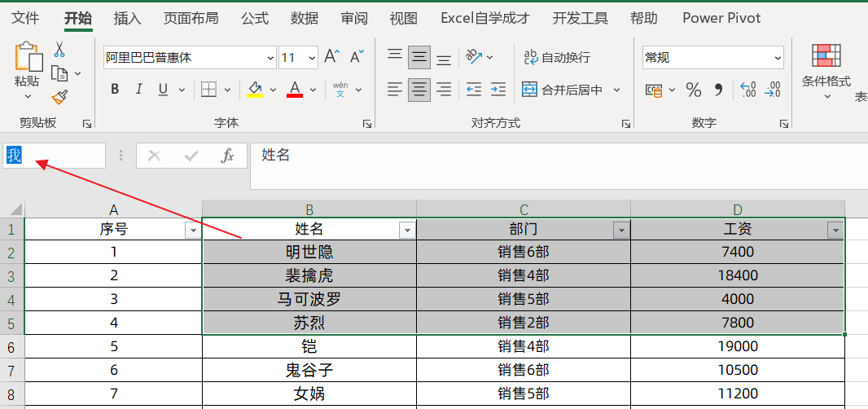Switch to the 插入 ribbon tab

127,18
